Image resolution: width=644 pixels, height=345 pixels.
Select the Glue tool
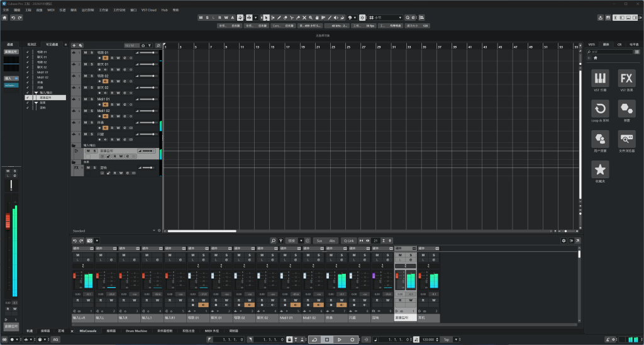pos(298,18)
